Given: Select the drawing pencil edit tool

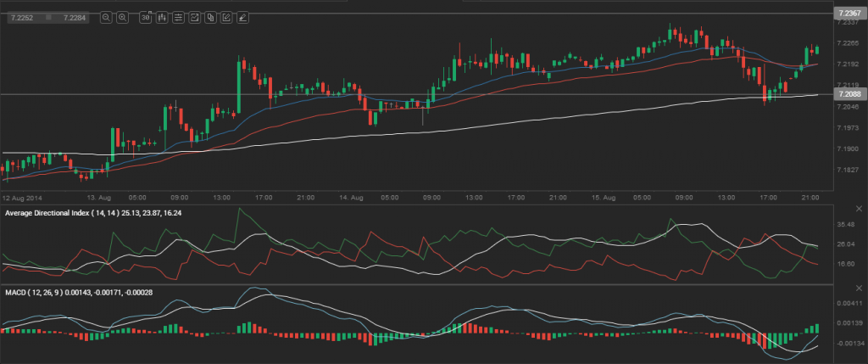Looking at the screenshot, I should click(x=226, y=16).
